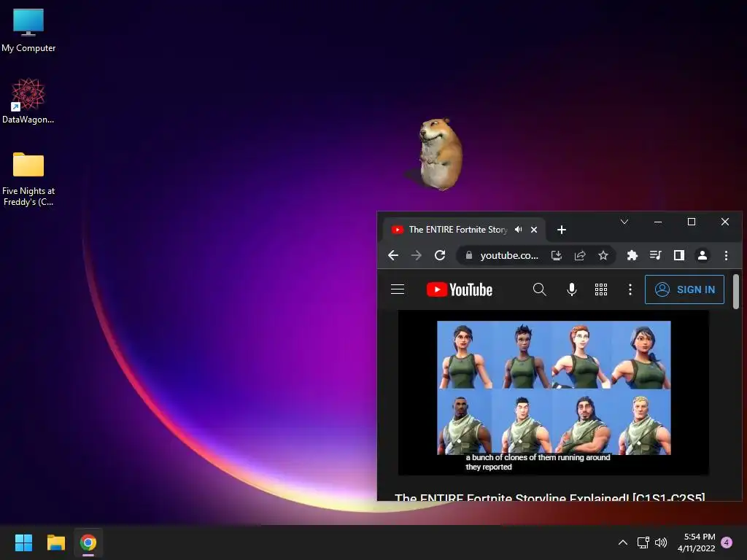Show hidden tray icons chevron
The width and height of the screenshot is (747, 560).
[x=623, y=542]
